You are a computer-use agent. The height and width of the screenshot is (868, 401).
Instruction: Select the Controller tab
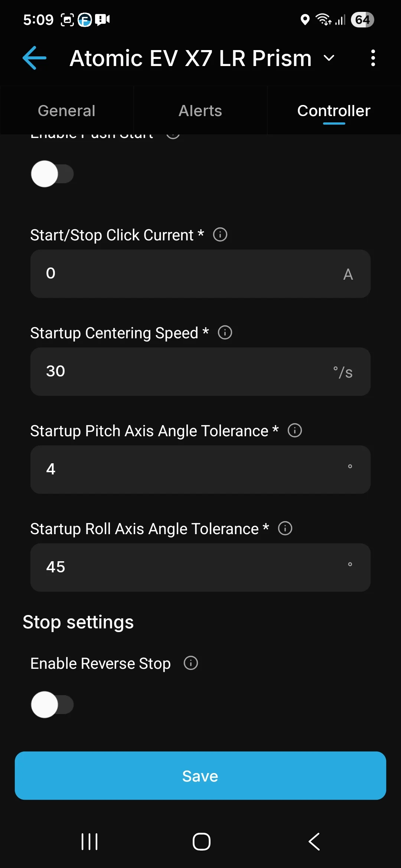(x=334, y=111)
